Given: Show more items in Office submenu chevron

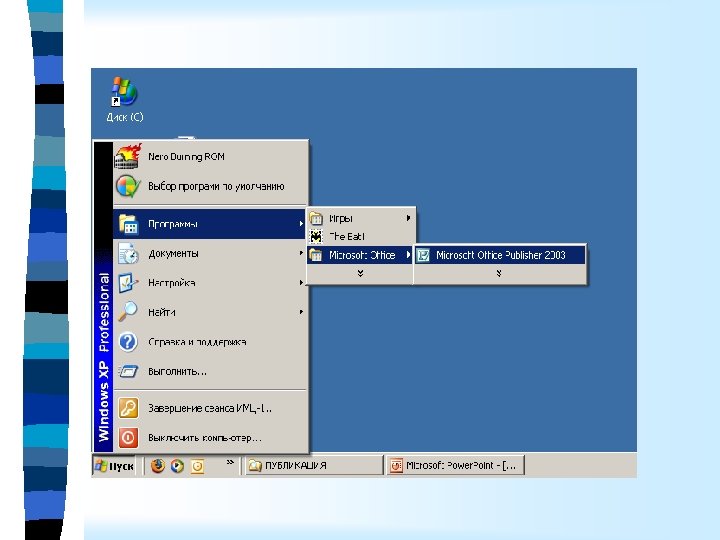Looking at the screenshot, I should point(499,273).
